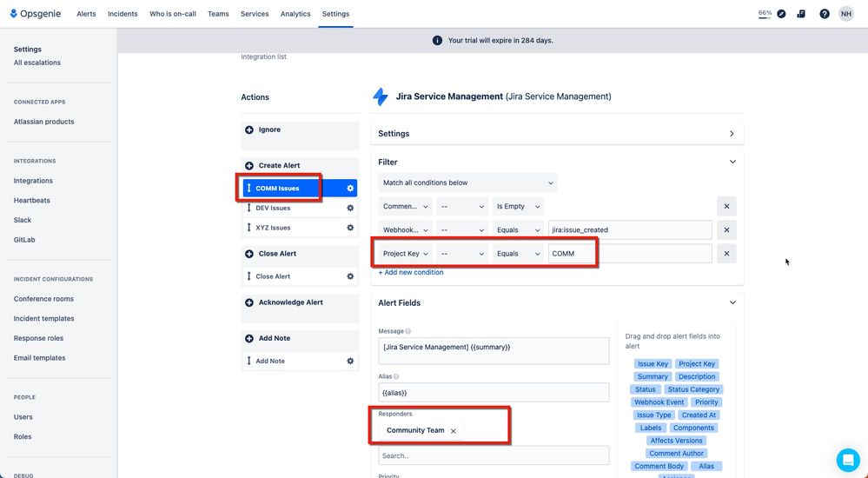Click the jira:issue_created value field
The image size is (868, 478).
tap(630, 229)
